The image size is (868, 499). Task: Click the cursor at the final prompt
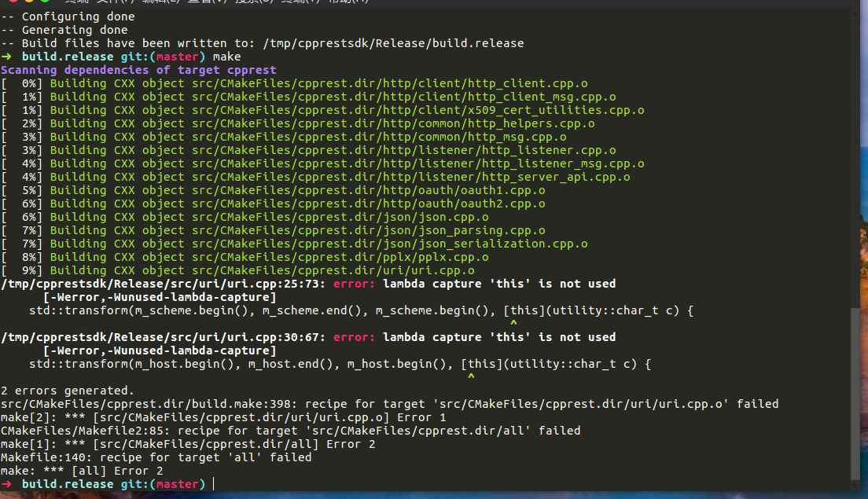pyautogui.click(x=214, y=484)
